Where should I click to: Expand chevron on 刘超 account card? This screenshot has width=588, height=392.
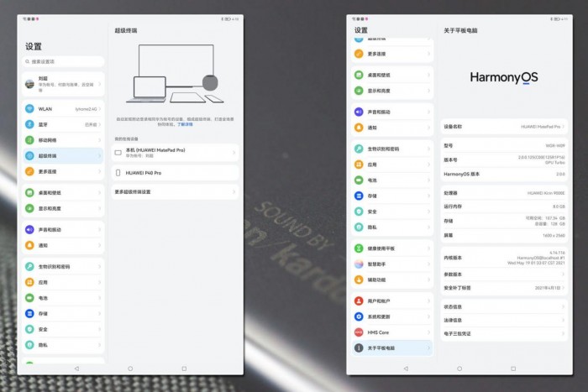[x=100, y=84]
